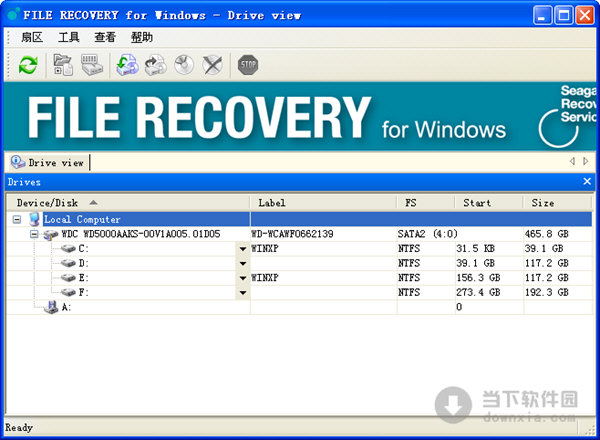This screenshot has height=440, width=600.
Task: Click the FILE RECOVERY app icon in title bar
Action: (13, 15)
